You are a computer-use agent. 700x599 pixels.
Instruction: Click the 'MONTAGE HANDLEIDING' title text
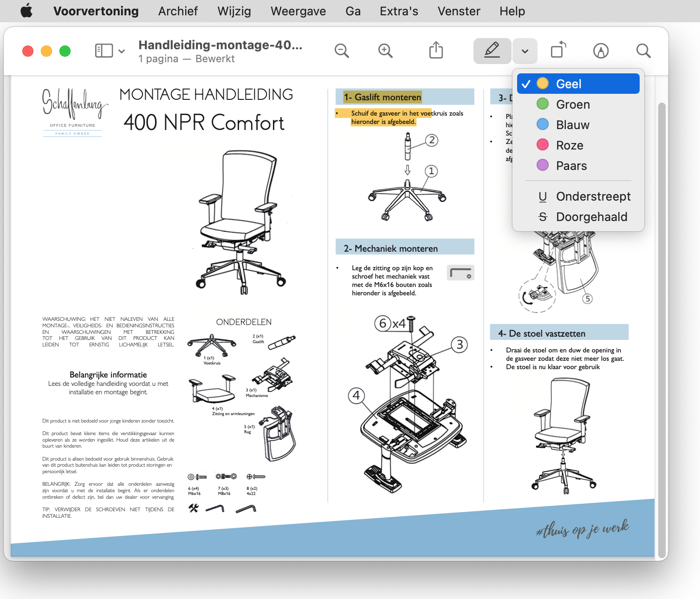pos(206,94)
